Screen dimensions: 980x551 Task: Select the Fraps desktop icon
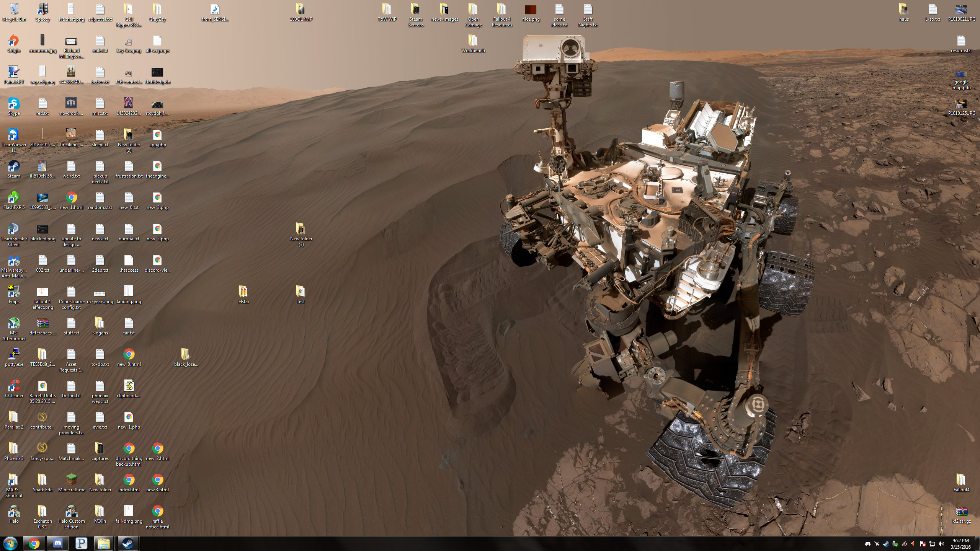tap(14, 295)
